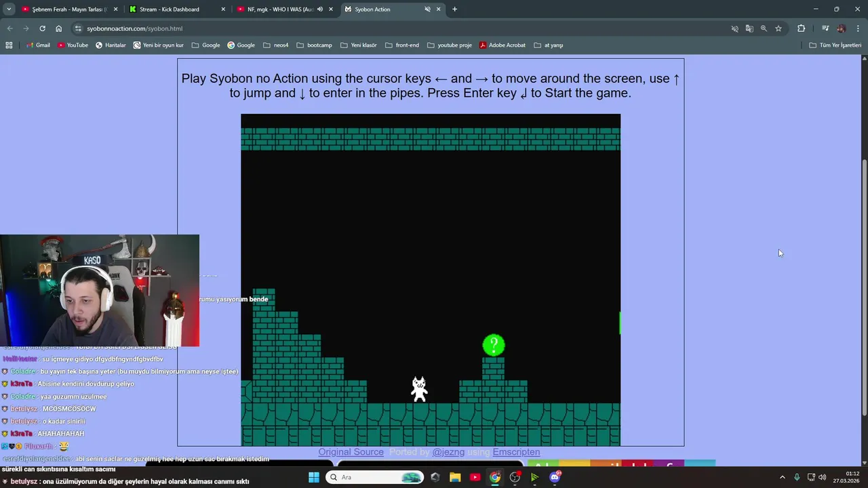
Task: Open Chrome three-dot menu
Action: (x=859, y=28)
